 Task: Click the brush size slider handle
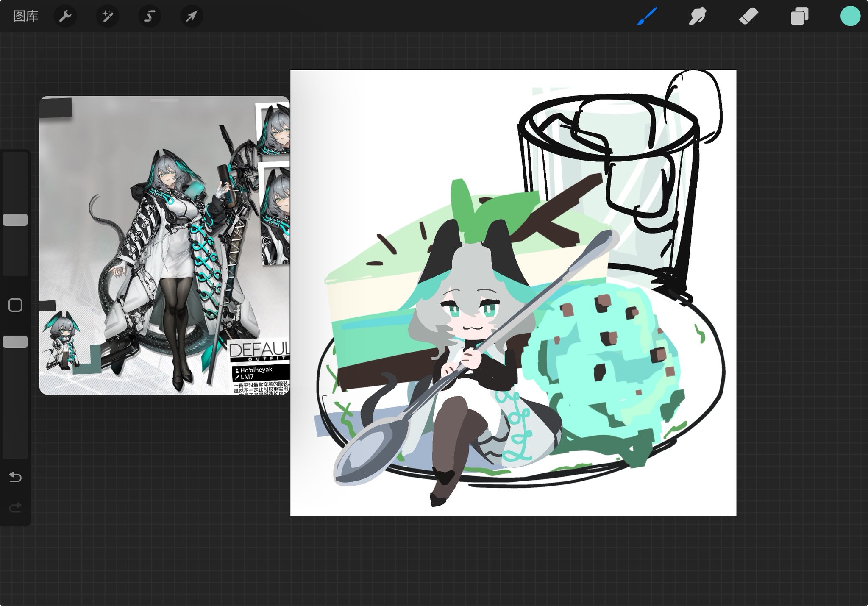coord(15,220)
